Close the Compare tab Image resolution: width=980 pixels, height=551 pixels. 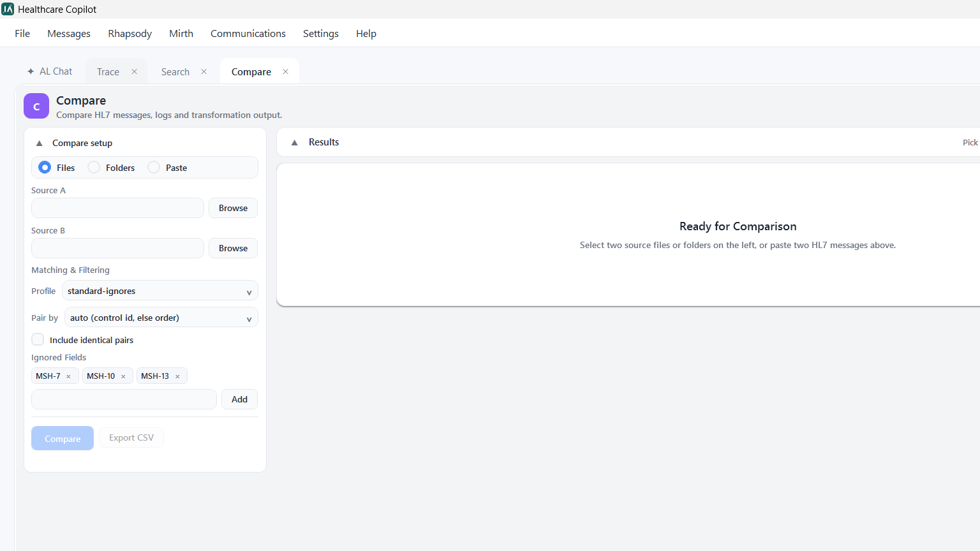pos(285,71)
